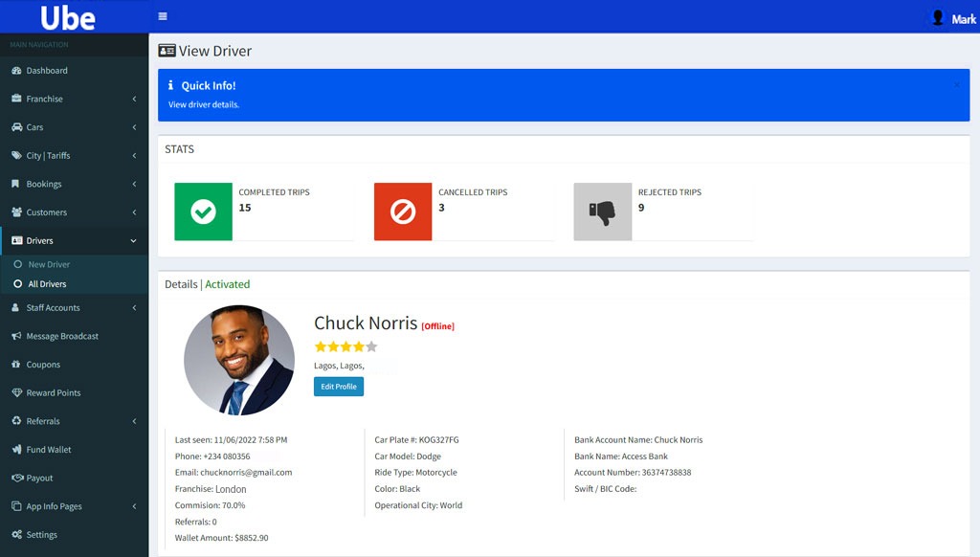Expand the App Info Pages chevron
The image size is (980, 557).
[134, 506]
